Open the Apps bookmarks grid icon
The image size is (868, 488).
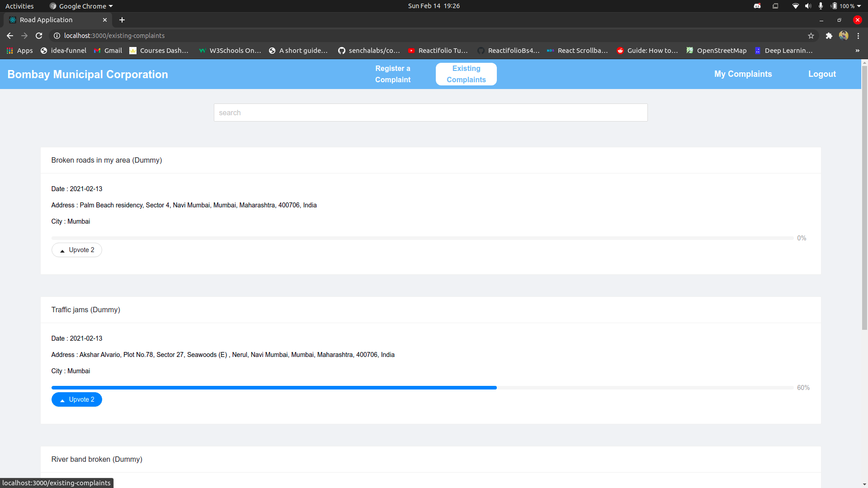pos(9,51)
